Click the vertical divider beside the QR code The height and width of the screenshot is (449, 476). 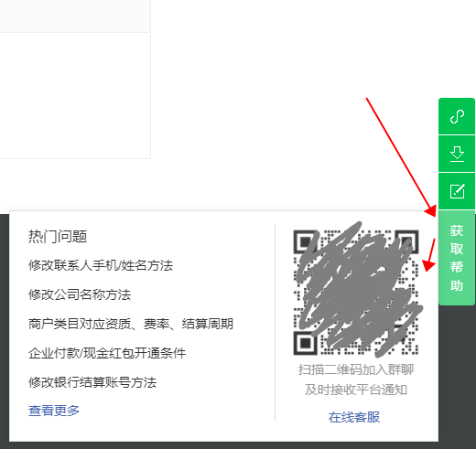[275, 323]
